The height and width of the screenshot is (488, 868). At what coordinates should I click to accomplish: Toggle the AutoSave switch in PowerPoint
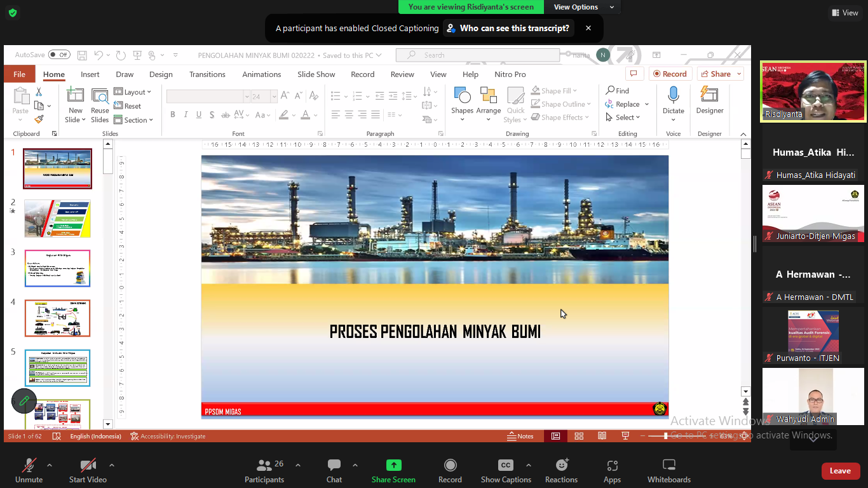[59, 55]
